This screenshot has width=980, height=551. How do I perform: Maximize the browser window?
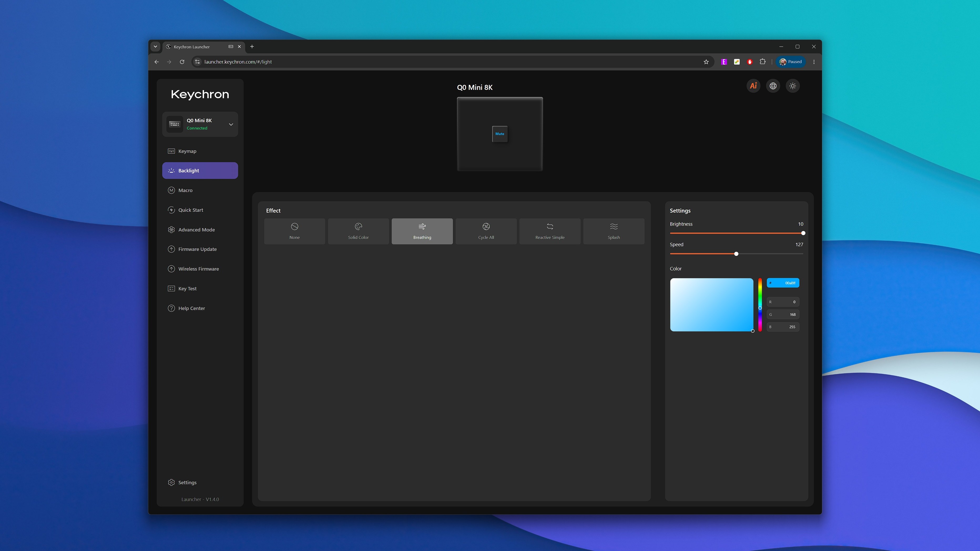pyautogui.click(x=797, y=47)
